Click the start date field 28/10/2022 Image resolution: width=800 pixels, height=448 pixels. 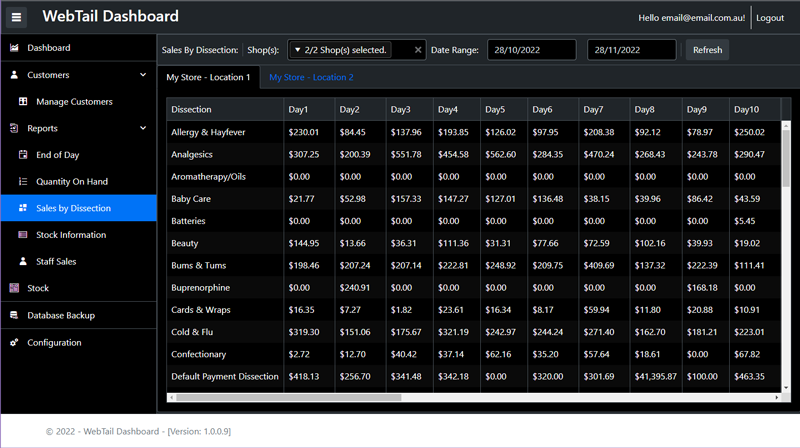pos(531,50)
